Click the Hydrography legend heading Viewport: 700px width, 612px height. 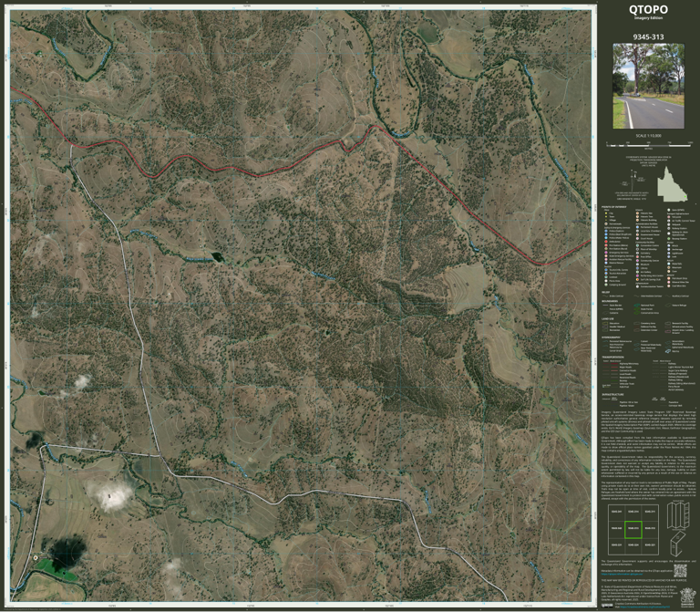coord(612,337)
